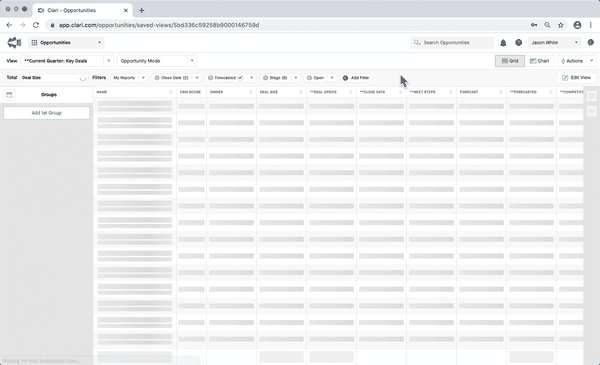This screenshot has height=365, width=600.
Task: Click the OWNER column menu handle
Action: 251,92
